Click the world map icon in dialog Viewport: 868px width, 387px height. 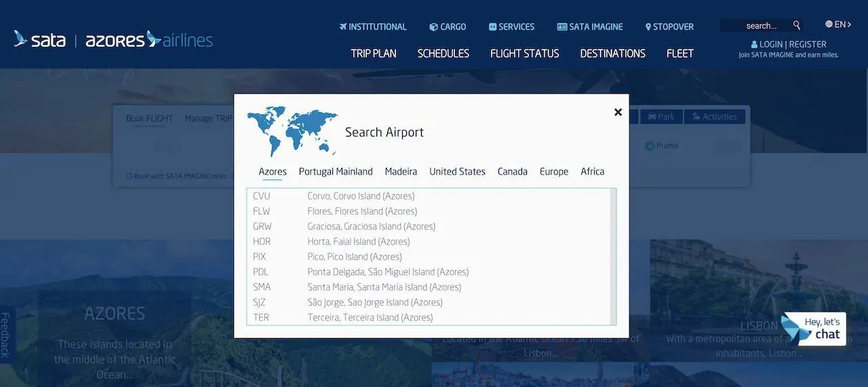click(x=292, y=131)
